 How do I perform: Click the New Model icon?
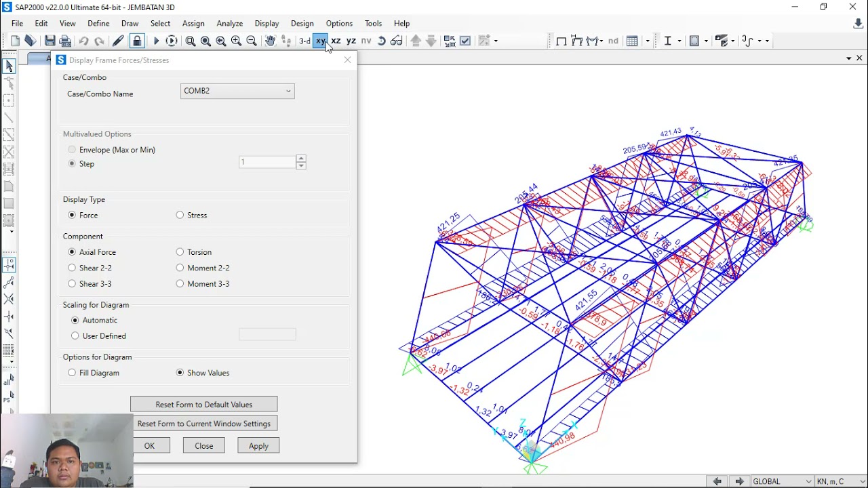pos(16,41)
